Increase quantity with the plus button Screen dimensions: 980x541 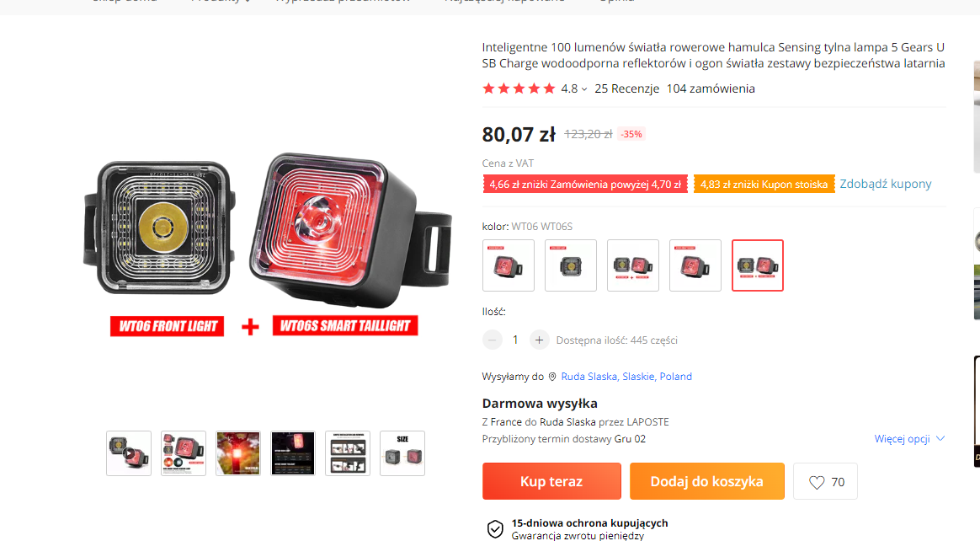[x=539, y=340]
